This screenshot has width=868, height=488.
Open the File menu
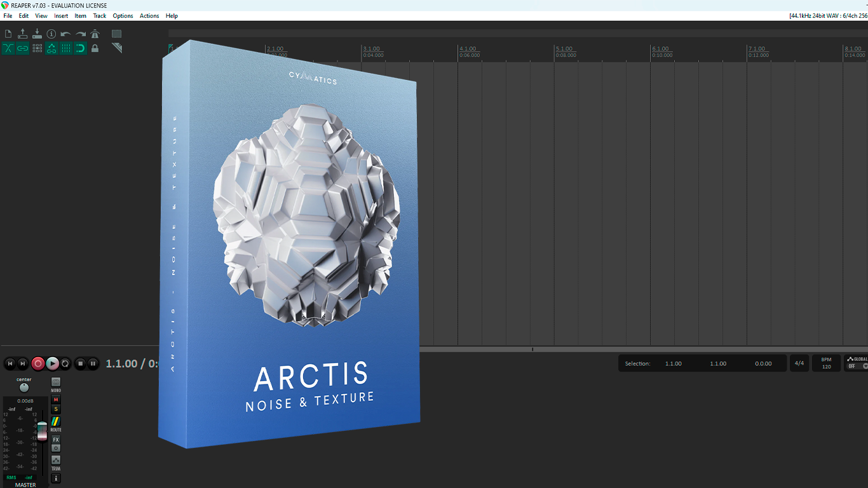(8, 16)
